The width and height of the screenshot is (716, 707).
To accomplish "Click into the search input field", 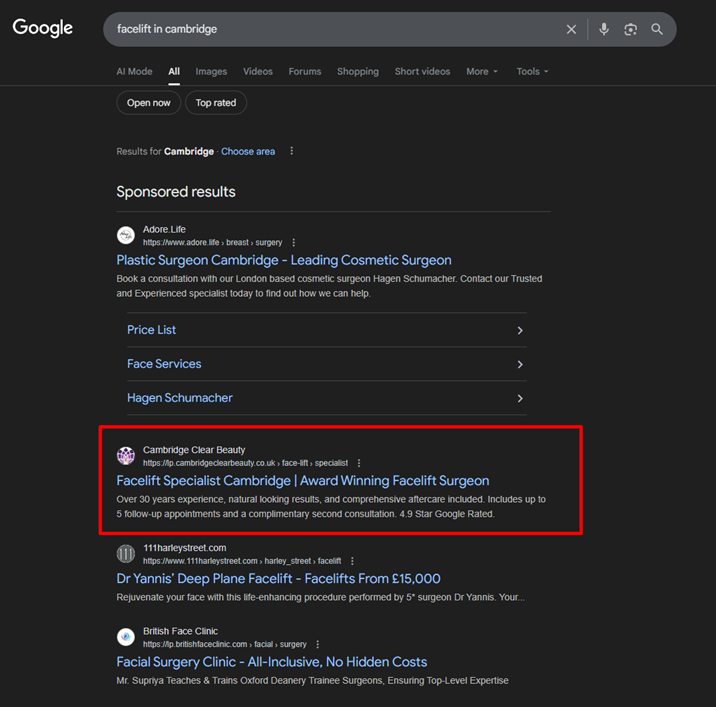I will 330,29.
